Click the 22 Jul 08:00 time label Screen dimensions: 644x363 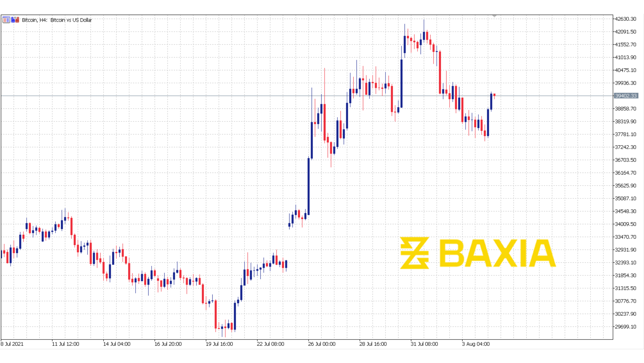[270, 344]
